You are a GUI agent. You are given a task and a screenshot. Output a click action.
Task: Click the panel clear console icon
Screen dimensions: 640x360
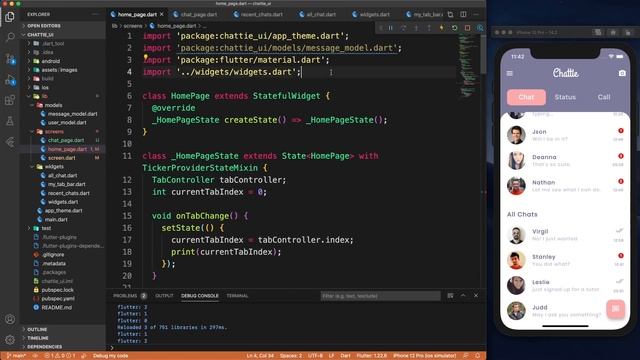450,296
